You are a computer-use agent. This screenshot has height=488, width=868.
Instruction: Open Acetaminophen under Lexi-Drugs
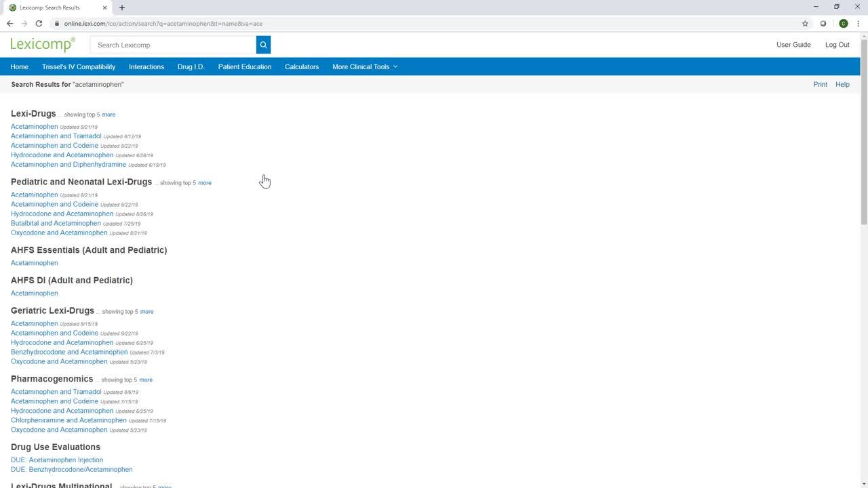[34, 127]
